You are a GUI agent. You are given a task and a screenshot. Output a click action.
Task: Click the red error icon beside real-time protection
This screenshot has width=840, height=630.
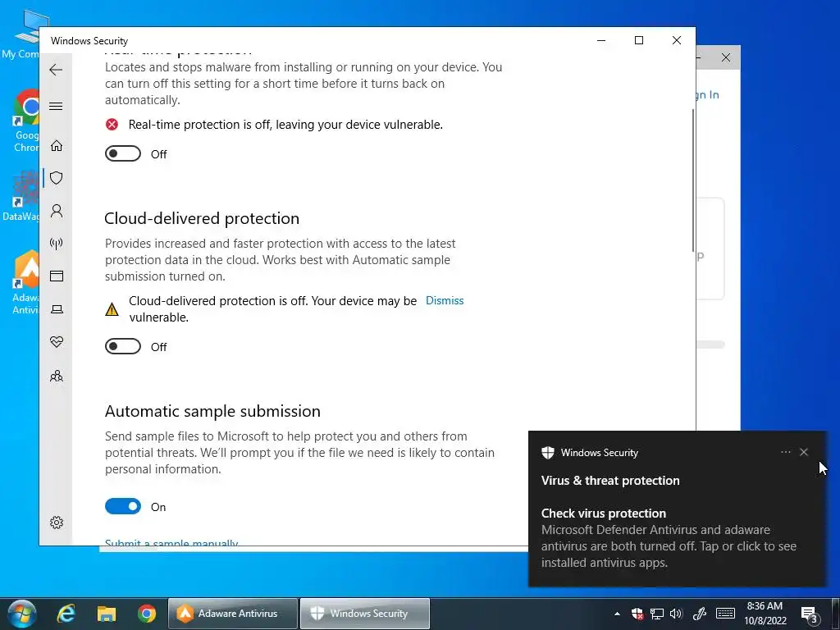tap(112, 125)
